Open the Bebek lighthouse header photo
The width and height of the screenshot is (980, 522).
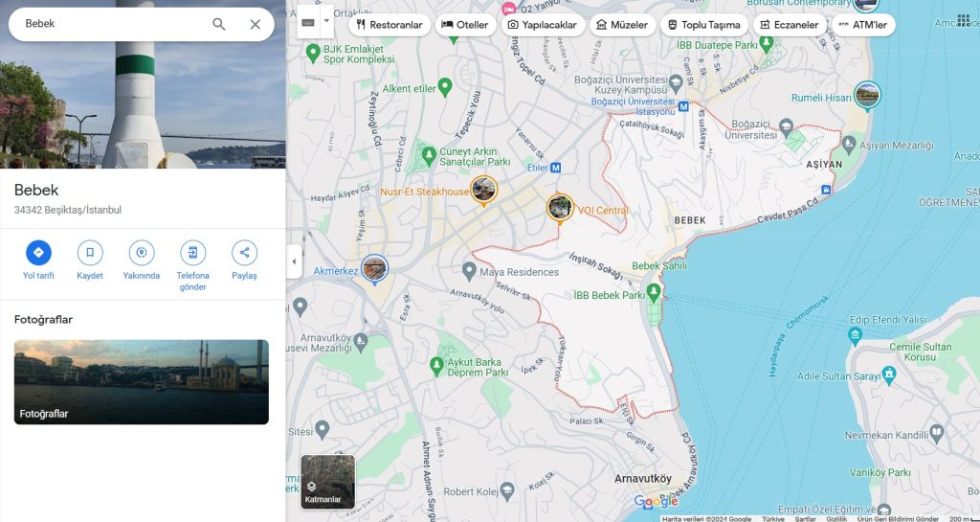[143, 84]
